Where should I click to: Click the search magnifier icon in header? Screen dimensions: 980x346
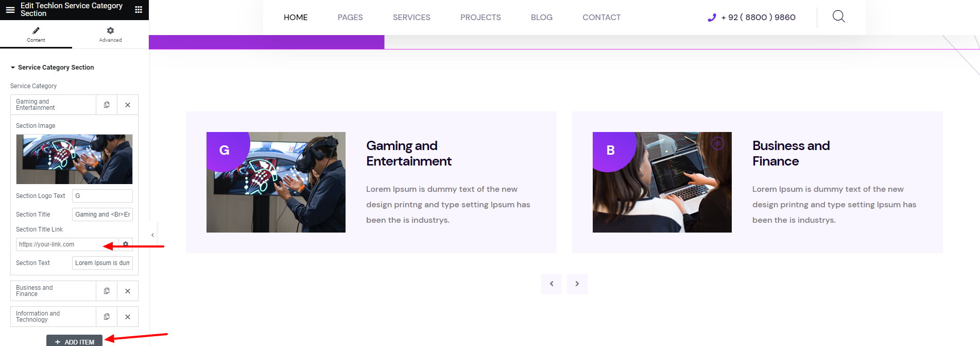(838, 17)
